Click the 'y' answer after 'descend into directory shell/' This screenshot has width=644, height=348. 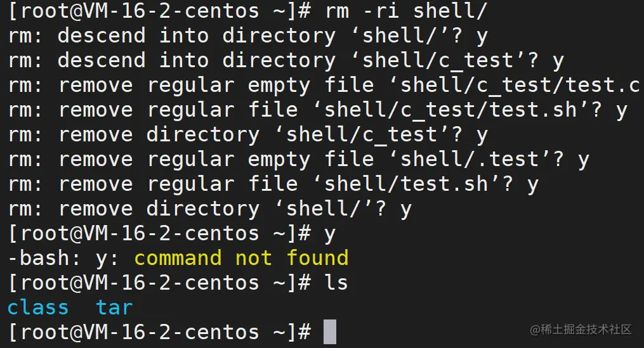click(x=482, y=37)
